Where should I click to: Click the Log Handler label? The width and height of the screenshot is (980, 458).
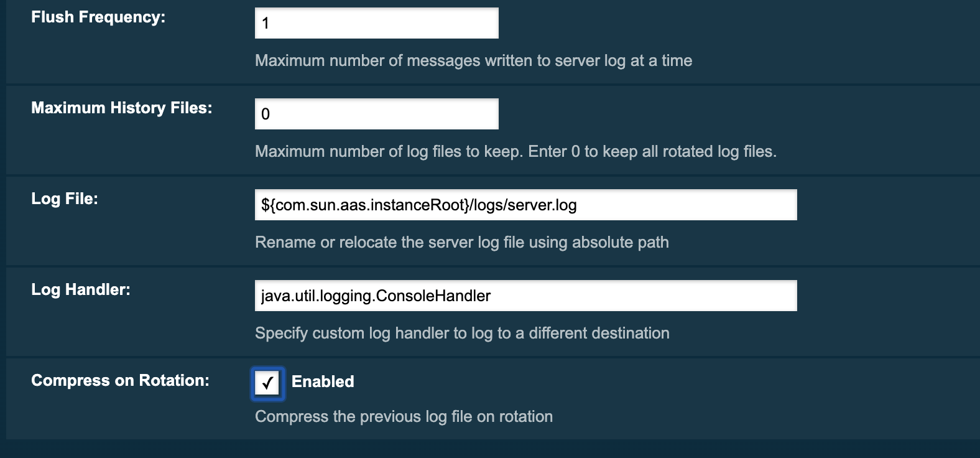80,289
